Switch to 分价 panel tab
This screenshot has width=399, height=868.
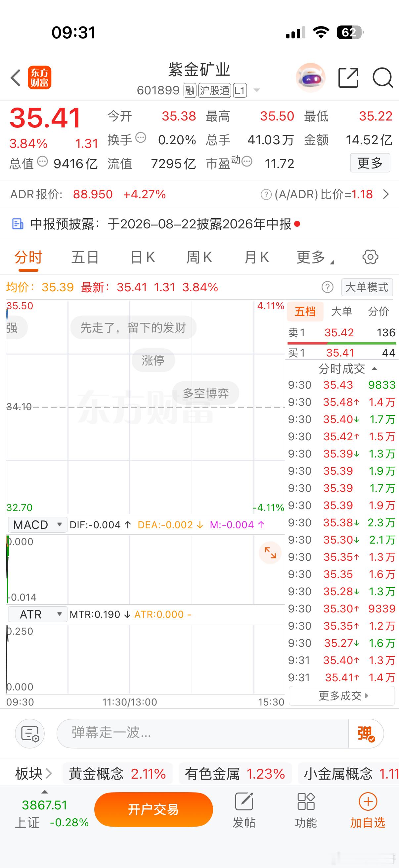pos(378,311)
